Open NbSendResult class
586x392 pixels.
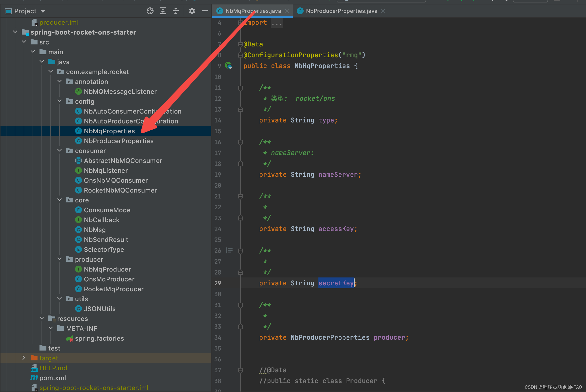coord(106,239)
